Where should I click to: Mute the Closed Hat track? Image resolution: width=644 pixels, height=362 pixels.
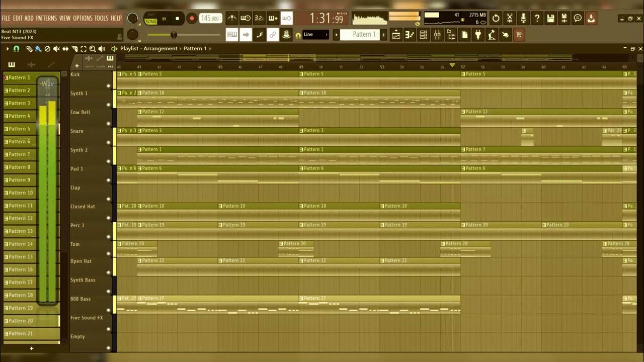(108, 218)
